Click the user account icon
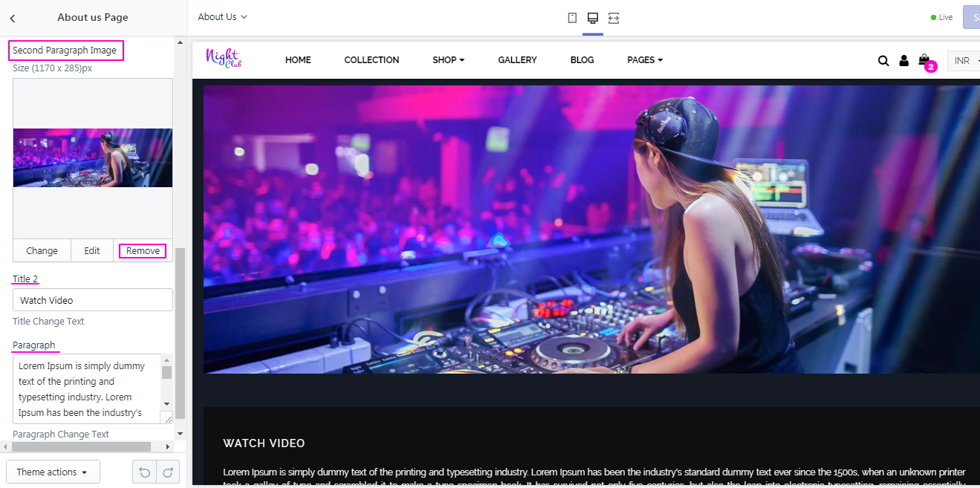 (903, 61)
